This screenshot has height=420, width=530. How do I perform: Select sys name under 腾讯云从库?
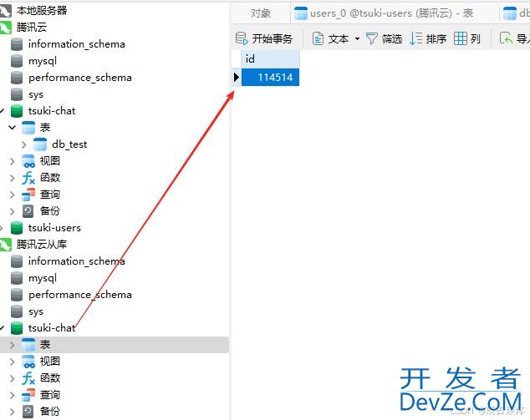coord(36,311)
